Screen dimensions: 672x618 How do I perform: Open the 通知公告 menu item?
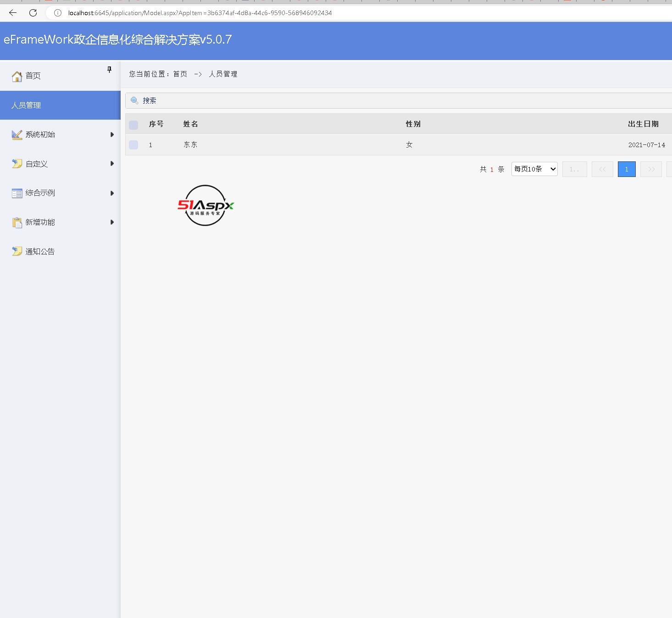coord(60,251)
